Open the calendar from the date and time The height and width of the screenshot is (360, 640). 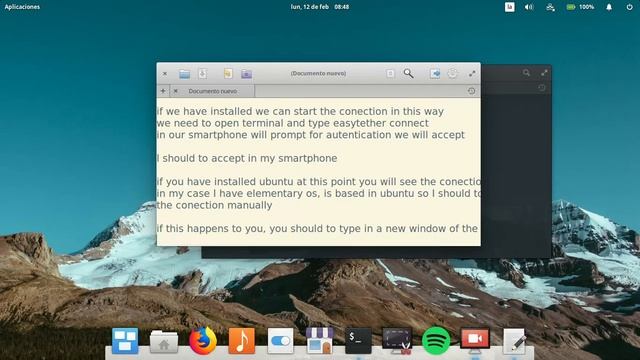point(320,7)
